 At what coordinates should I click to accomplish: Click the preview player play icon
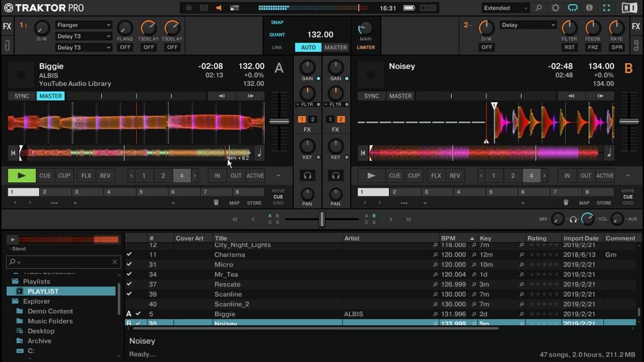coord(13,240)
